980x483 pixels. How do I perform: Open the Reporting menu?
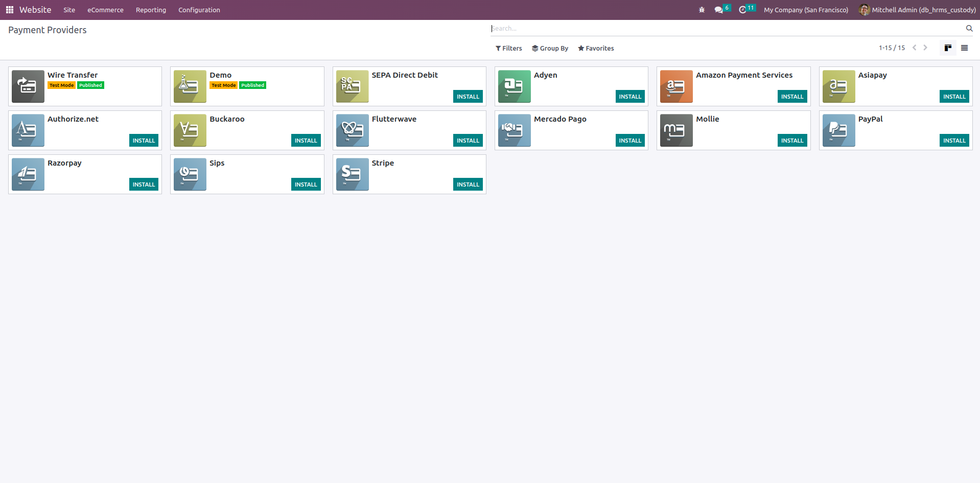pos(151,10)
